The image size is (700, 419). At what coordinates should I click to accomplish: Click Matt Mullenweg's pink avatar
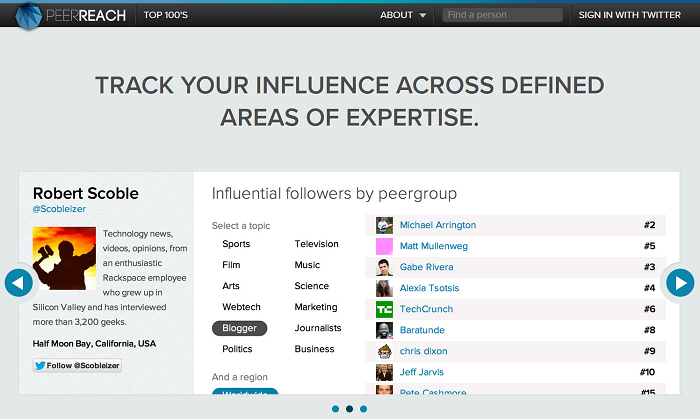click(384, 246)
